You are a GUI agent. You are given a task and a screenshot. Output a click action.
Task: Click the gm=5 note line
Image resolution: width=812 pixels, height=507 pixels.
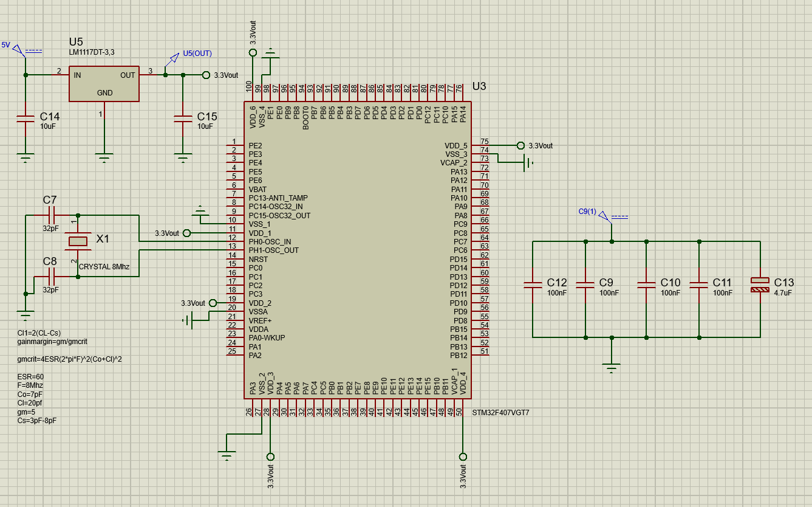click(26, 412)
